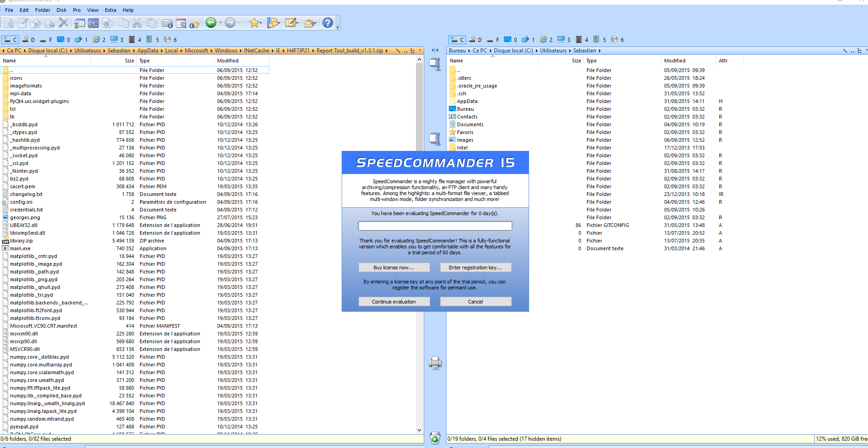Click Disque local (C:) in right path breadcrumb
This screenshot has height=448, width=868.
point(513,51)
